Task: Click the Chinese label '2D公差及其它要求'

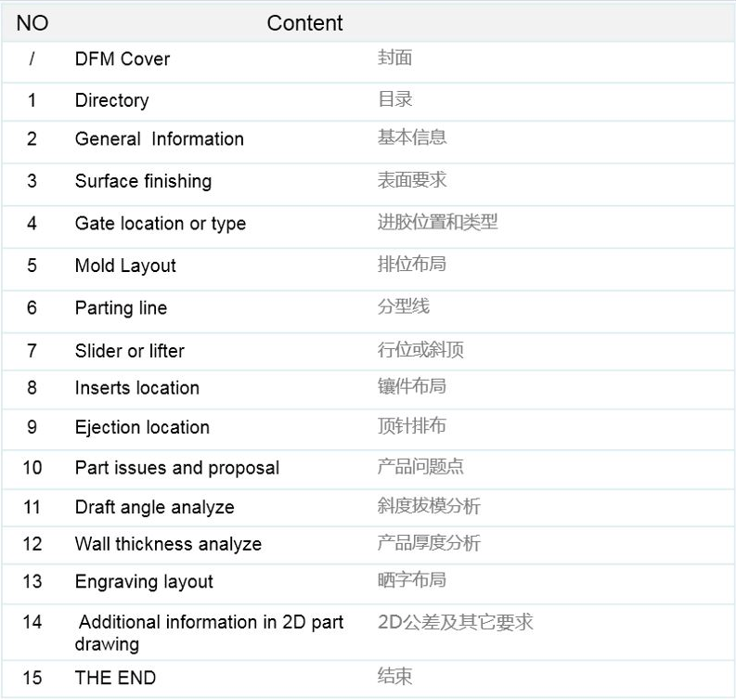Action: [x=455, y=622]
